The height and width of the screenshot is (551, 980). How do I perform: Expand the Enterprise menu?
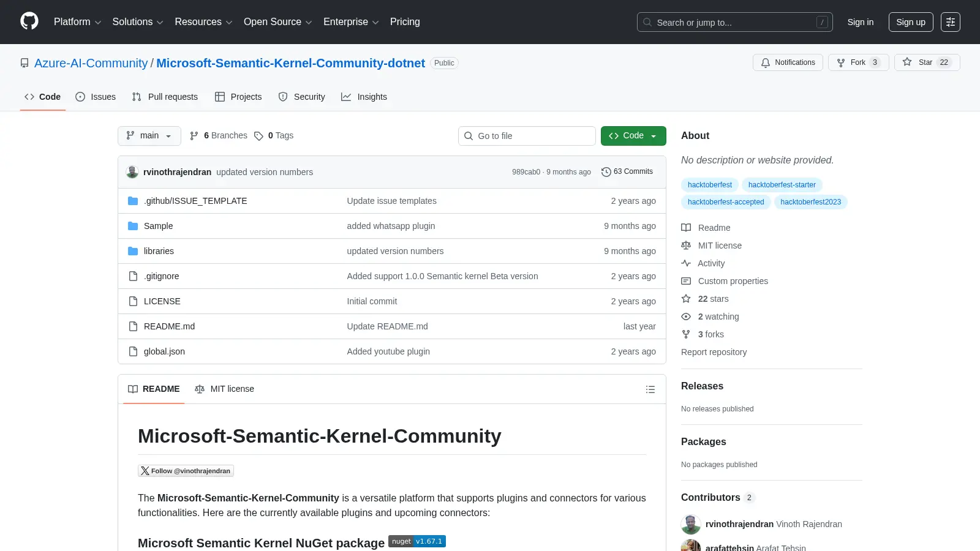(x=351, y=22)
